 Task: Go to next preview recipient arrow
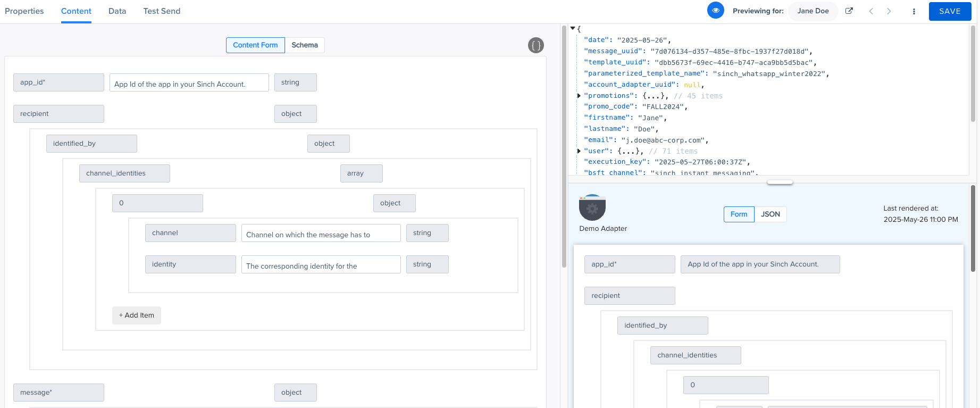click(x=889, y=11)
